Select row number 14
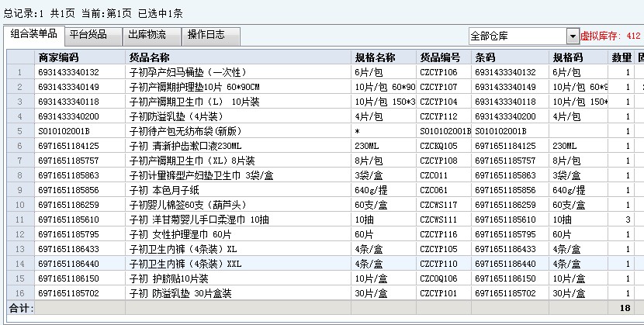 (x=20, y=264)
